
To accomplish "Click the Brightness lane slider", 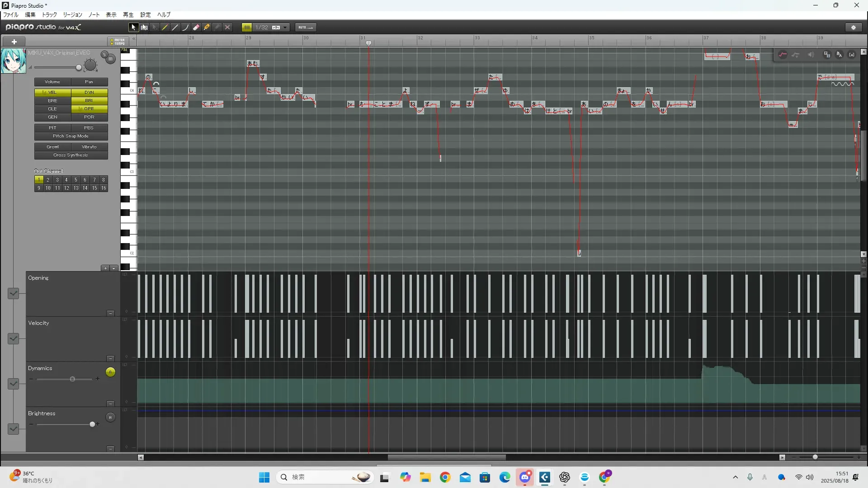I will [92, 424].
